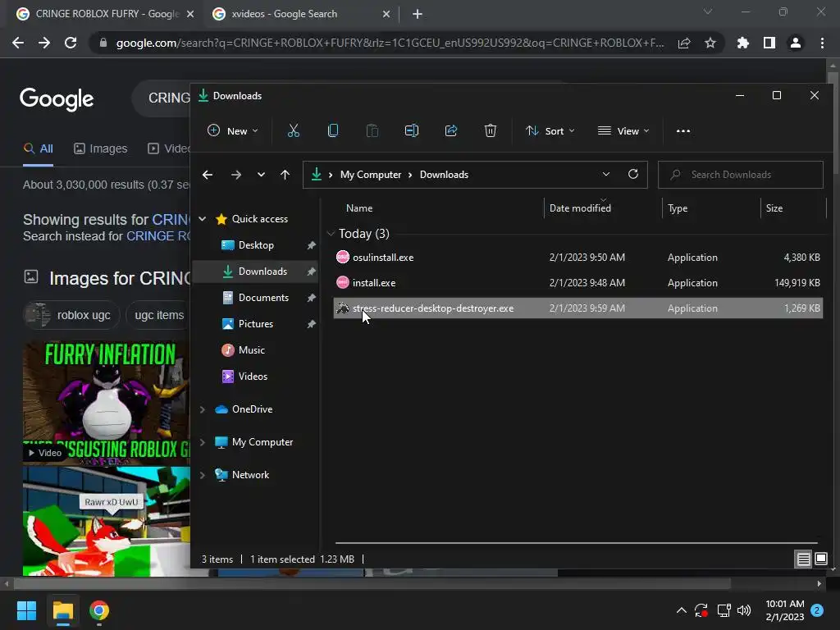The image size is (840, 630).
Task: Open the Sort dropdown
Action: coord(550,130)
